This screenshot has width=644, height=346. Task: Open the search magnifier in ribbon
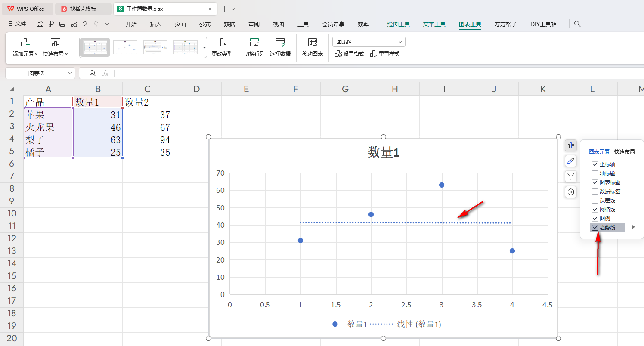pyautogui.click(x=578, y=24)
